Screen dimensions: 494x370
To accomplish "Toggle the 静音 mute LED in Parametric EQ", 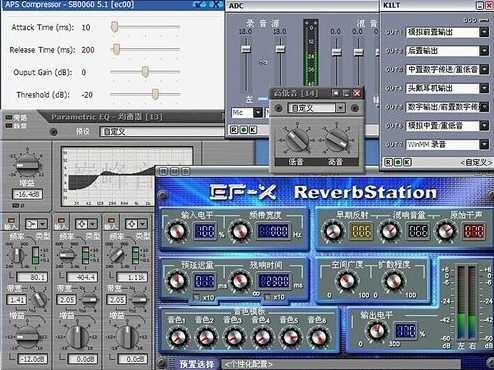I will [x=9, y=126].
